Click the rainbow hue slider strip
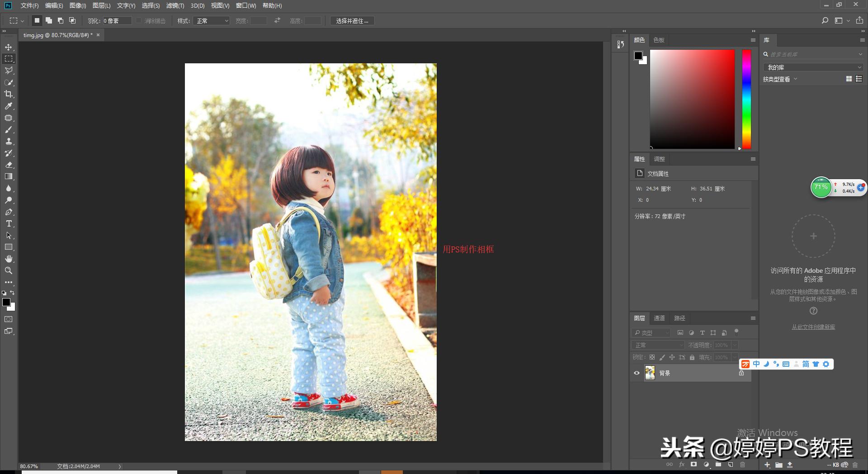The width and height of the screenshot is (868, 474). [746, 99]
